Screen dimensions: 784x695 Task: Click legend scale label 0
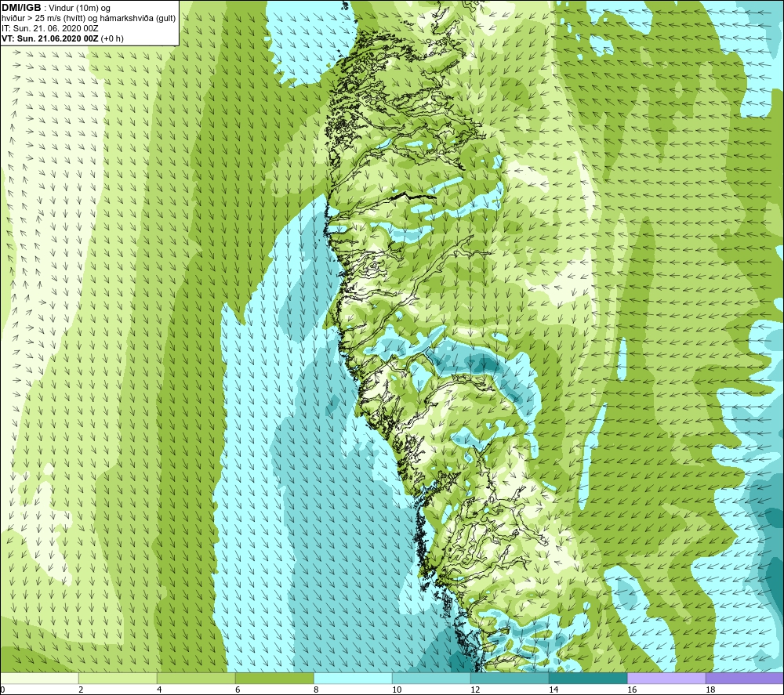pyautogui.click(x=2, y=690)
